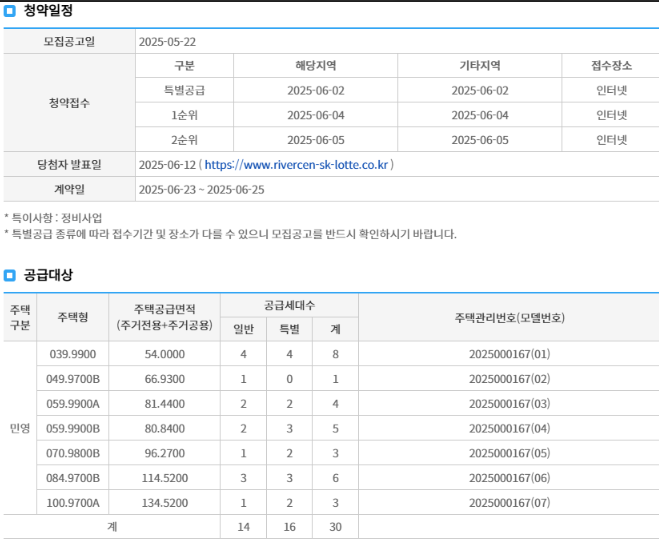The image size is (659, 541).
Task: Open the rivercen-sk-lotte.co.kr website link
Action: [296, 165]
